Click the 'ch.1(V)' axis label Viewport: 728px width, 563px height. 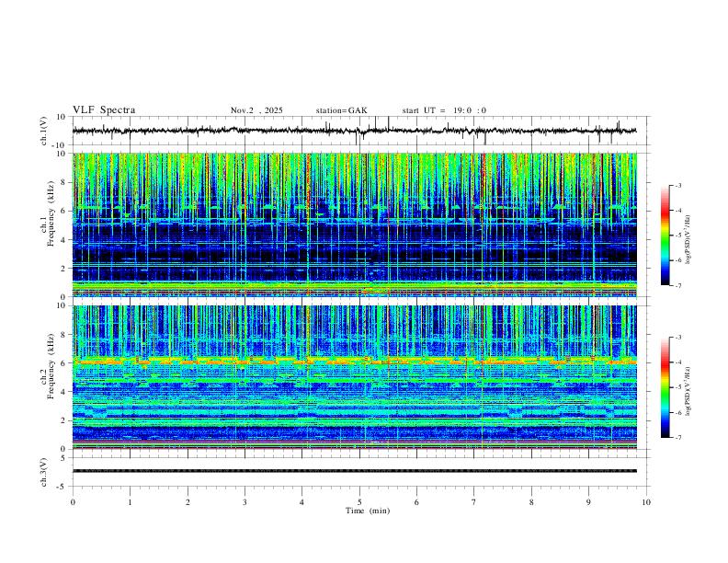[44, 131]
